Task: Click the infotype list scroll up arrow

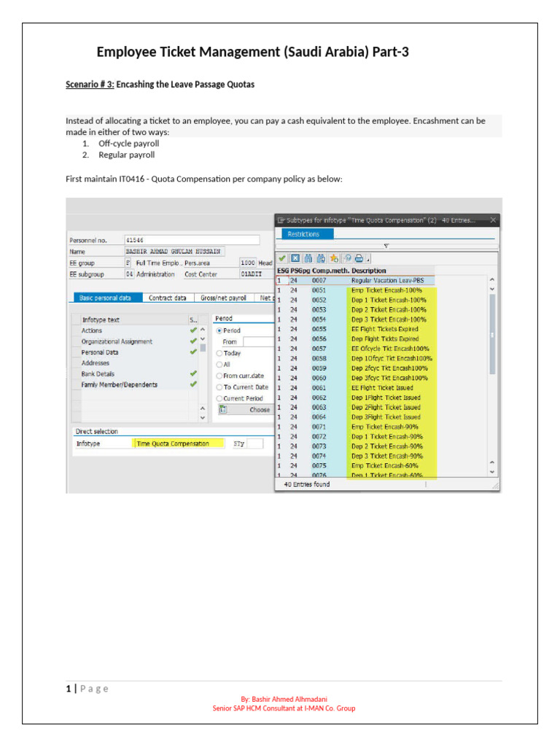Action: point(203,330)
